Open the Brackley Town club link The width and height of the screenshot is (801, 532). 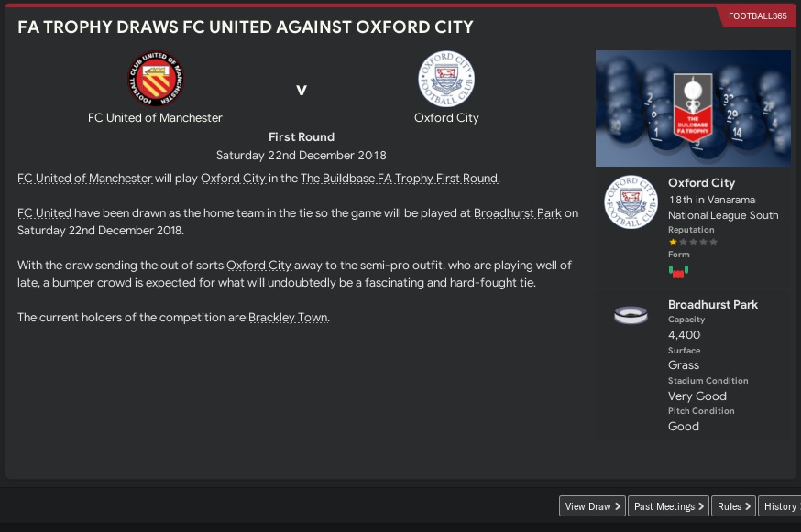(288, 318)
